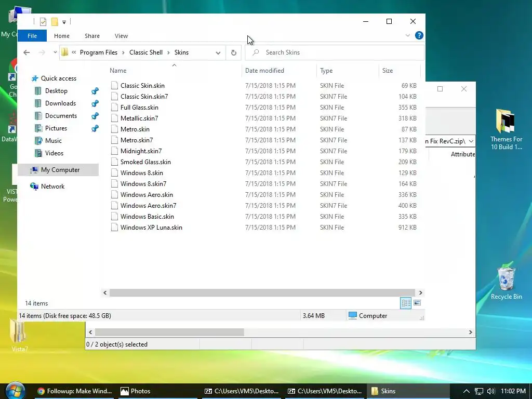Select the Metro.skin file icon
The image size is (532, 399).
tap(114, 129)
